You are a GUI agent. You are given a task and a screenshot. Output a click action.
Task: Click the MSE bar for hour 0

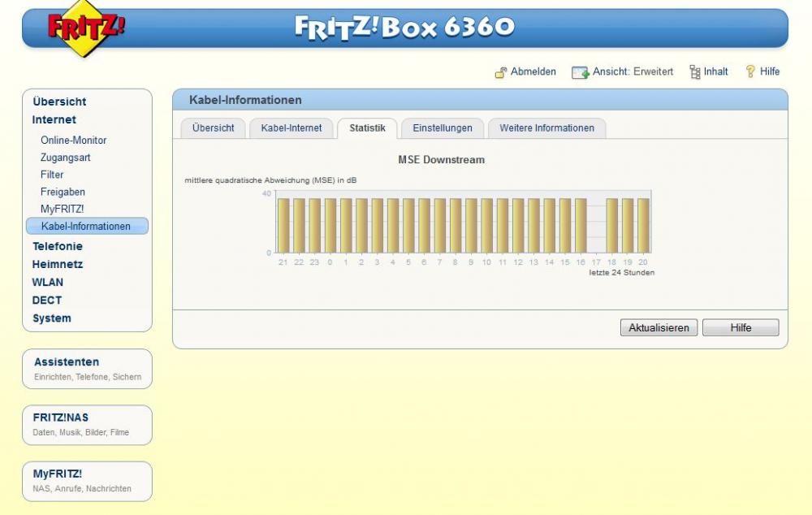click(x=330, y=226)
